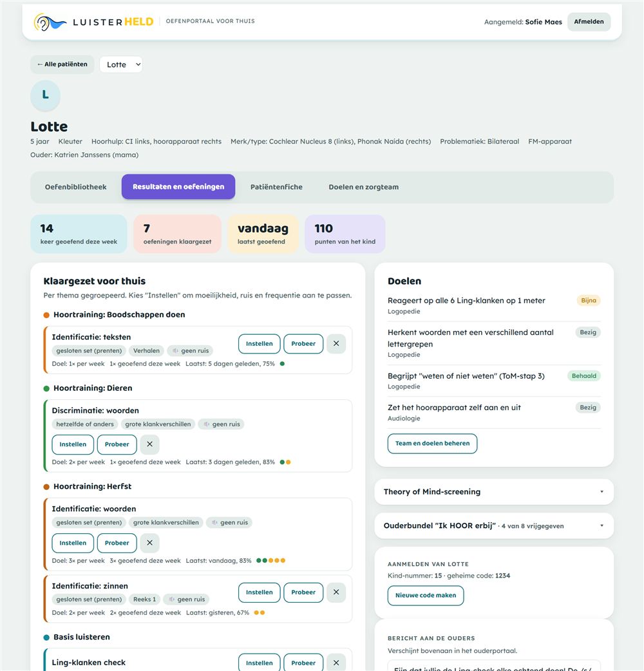Go back via Alle patiënten button
Screen dimensions: 644x671
[62, 64]
